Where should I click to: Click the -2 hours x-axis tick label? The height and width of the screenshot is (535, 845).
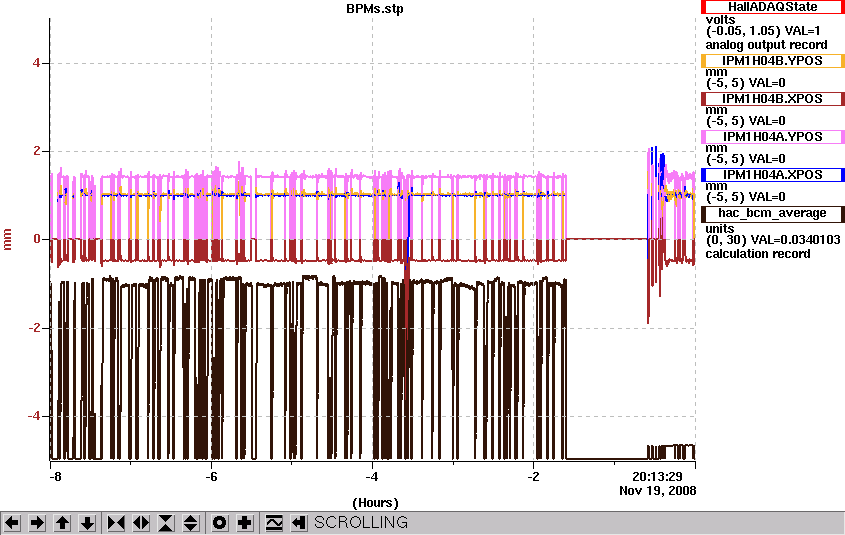[533, 477]
